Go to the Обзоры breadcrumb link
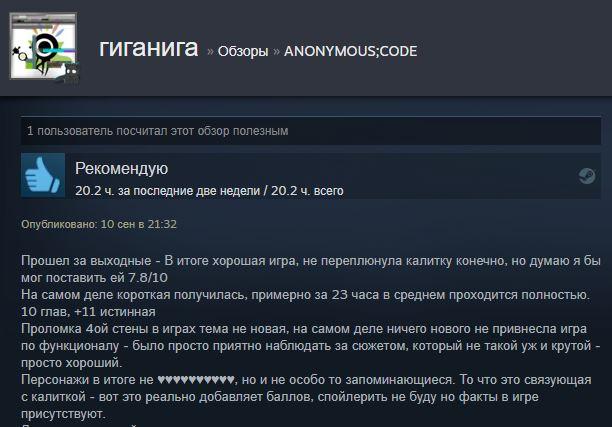612x427 pixels. click(243, 51)
